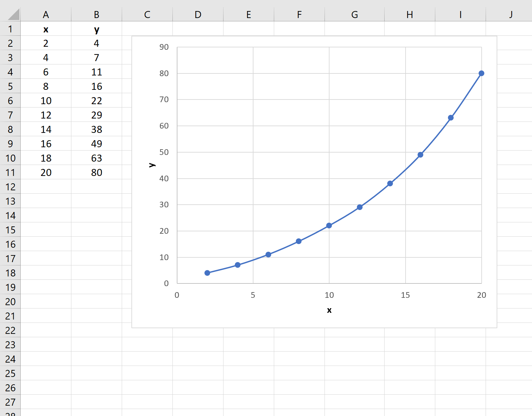Click the cell with value 22
The height and width of the screenshot is (416, 532).
[97, 100]
